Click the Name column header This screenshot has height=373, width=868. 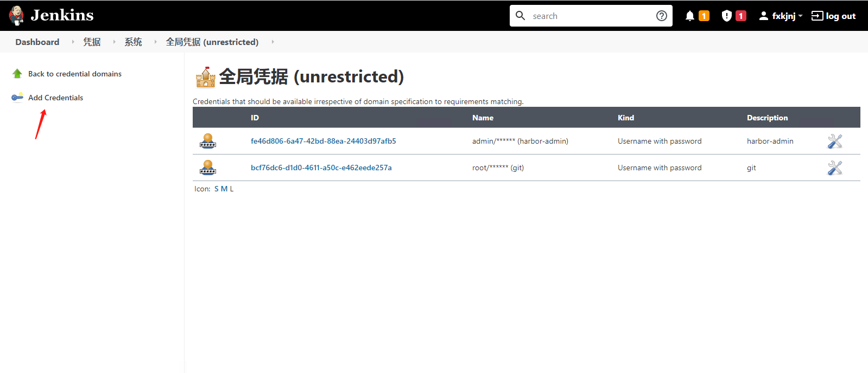(483, 118)
